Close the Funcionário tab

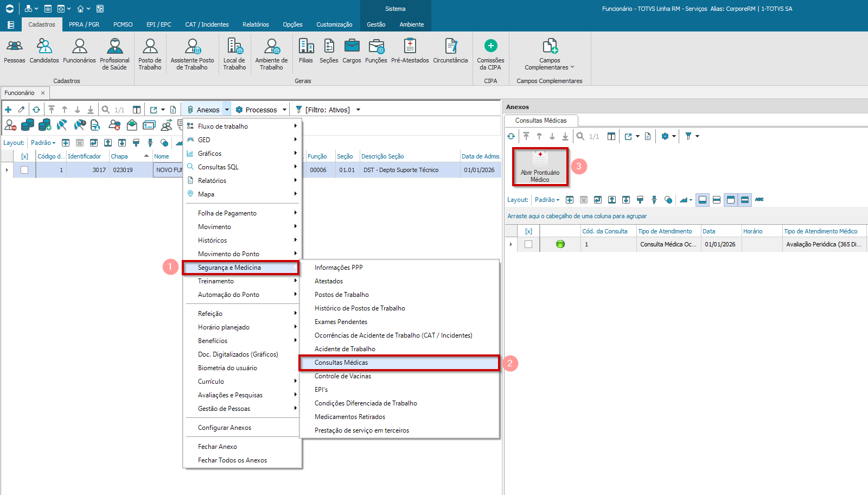pyautogui.click(x=43, y=93)
